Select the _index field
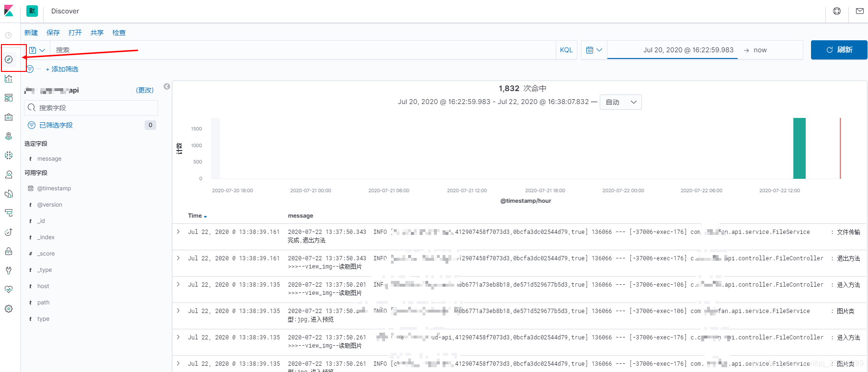This screenshot has width=868, height=372. pos(46,237)
